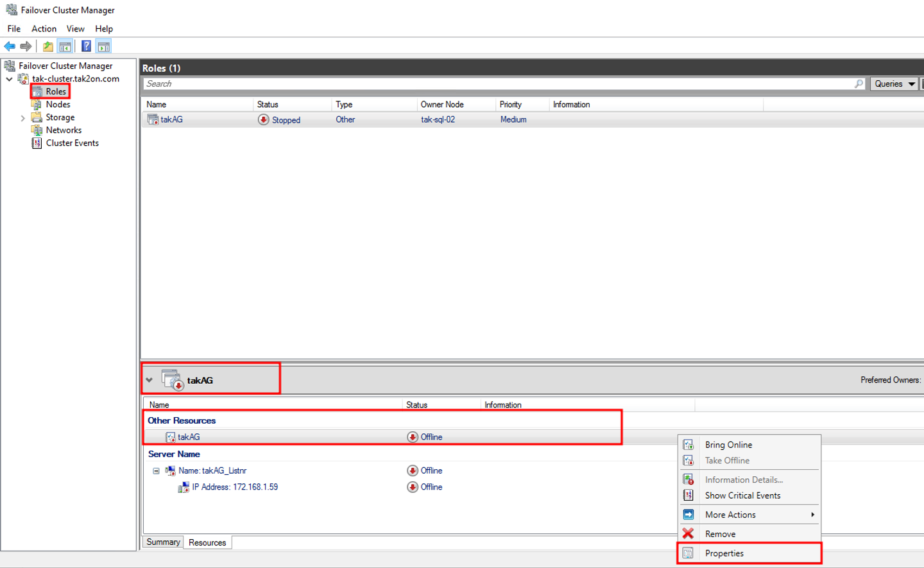
Task: Choose Bring Online from context menu
Action: coord(749,445)
